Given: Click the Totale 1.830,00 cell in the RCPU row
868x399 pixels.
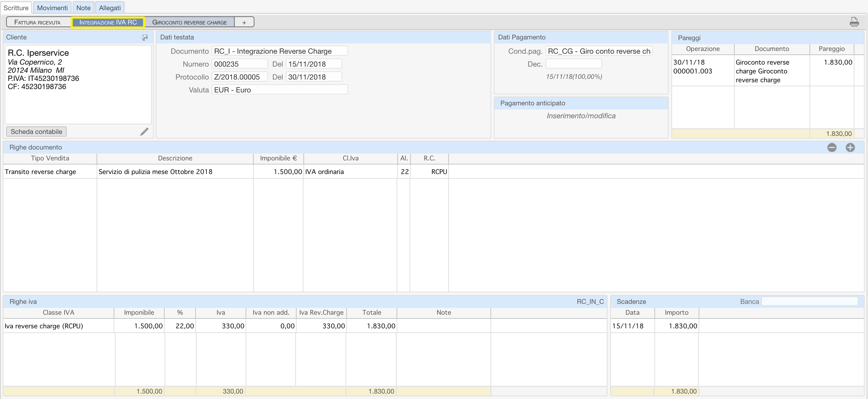Looking at the screenshot, I should [371, 326].
